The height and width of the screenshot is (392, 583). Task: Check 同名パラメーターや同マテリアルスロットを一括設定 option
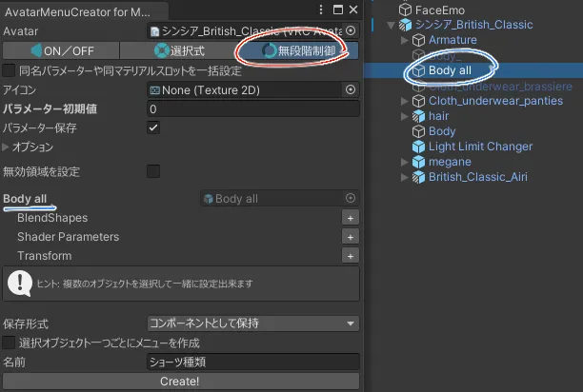click(10, 70)
